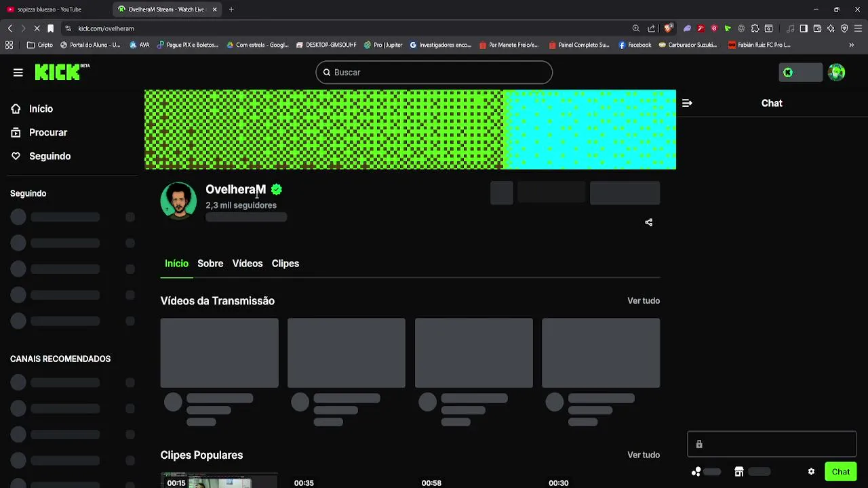Click Ver tudo next to Vídeos da Transmissão

(x=644, y=301)
